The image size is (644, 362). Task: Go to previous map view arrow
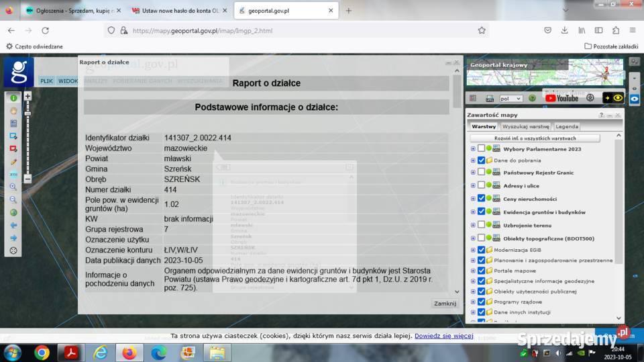[13, 225]
